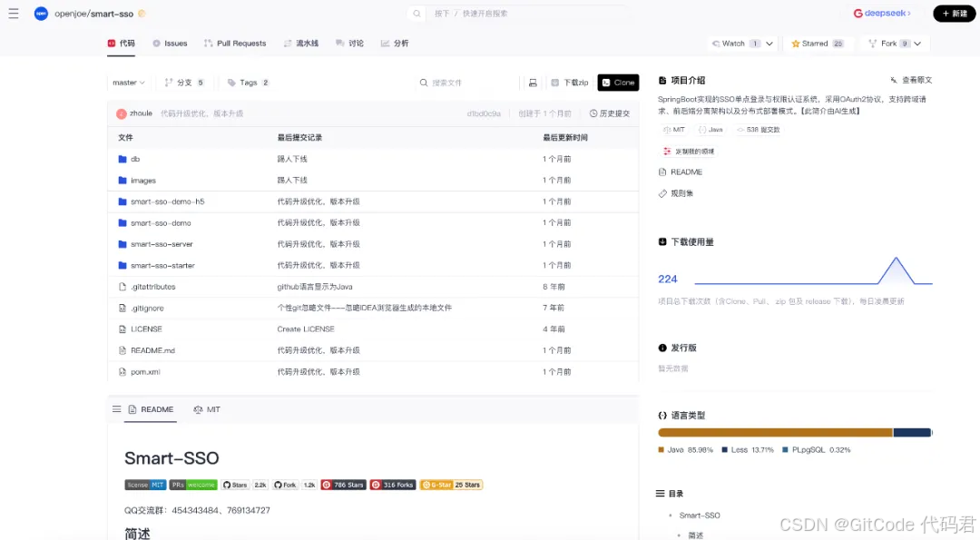Click the 316 Forks Gitee badge
This screenshot has height=540, width=980.
point(393,485)
